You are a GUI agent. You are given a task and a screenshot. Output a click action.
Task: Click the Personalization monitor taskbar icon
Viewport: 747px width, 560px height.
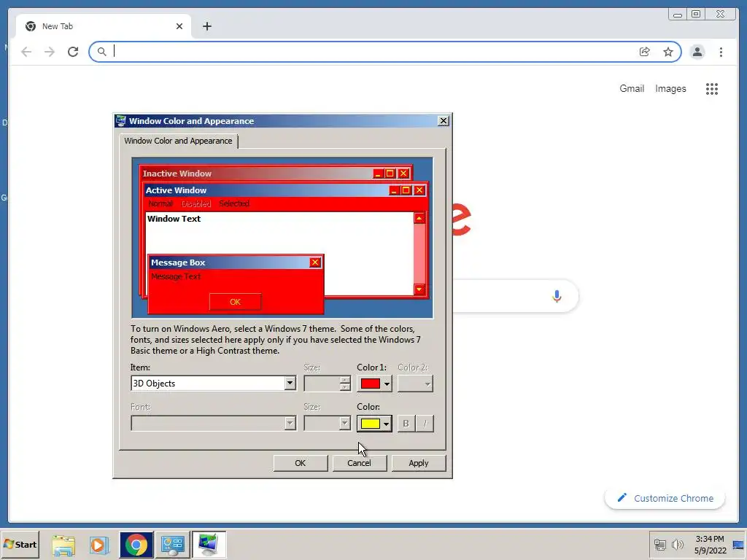(x=209, y=545)
